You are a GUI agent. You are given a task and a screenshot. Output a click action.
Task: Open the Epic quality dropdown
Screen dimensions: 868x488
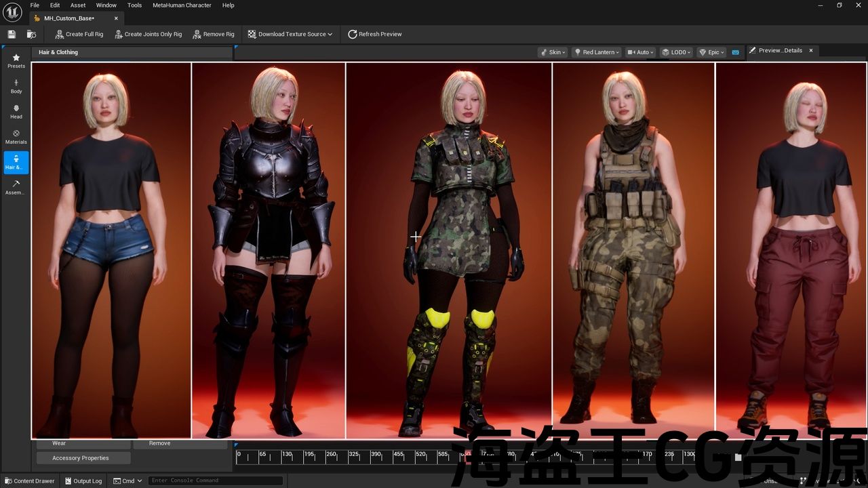[x=711, y=52]
